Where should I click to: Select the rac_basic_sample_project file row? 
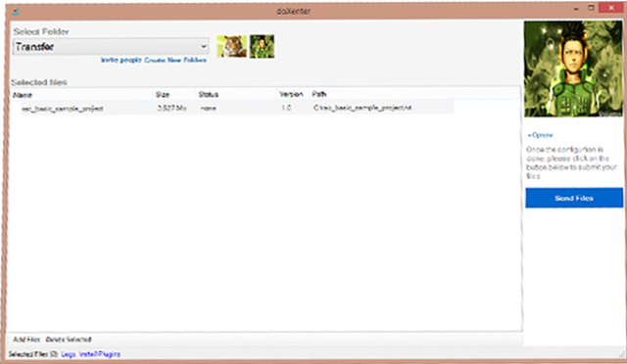point(237,109)
